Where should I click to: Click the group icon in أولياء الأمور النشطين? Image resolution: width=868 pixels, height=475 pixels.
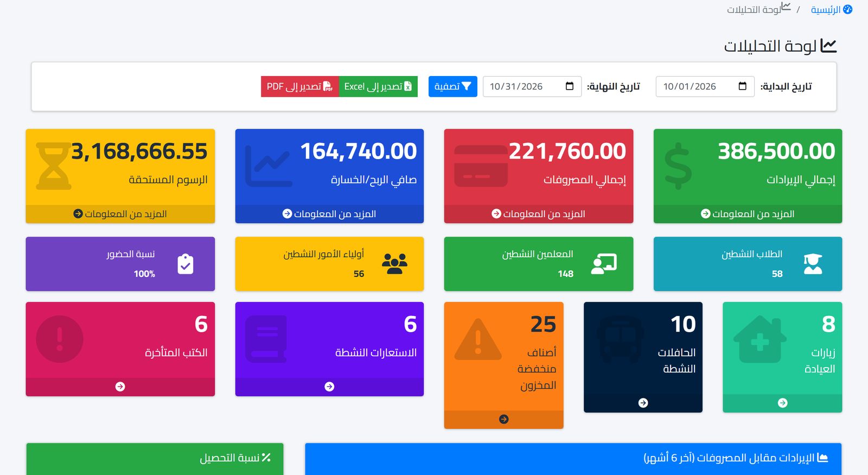[x=394, y=264]
